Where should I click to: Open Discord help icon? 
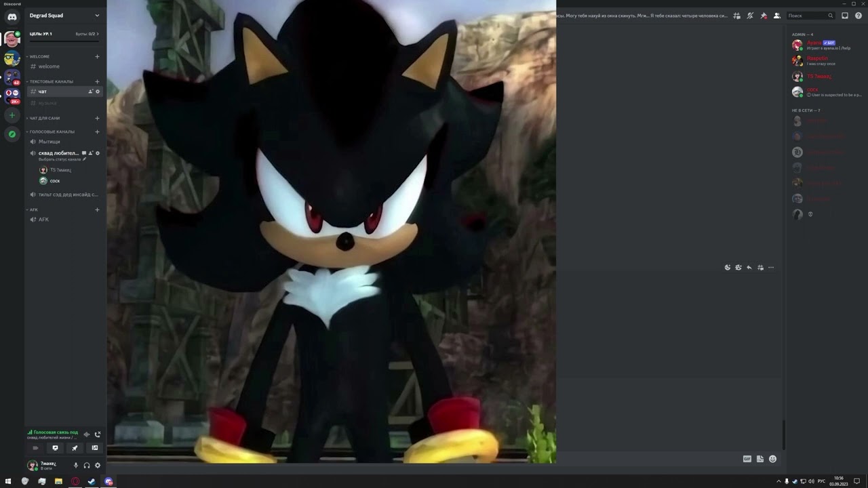click(x=858, y=16)
